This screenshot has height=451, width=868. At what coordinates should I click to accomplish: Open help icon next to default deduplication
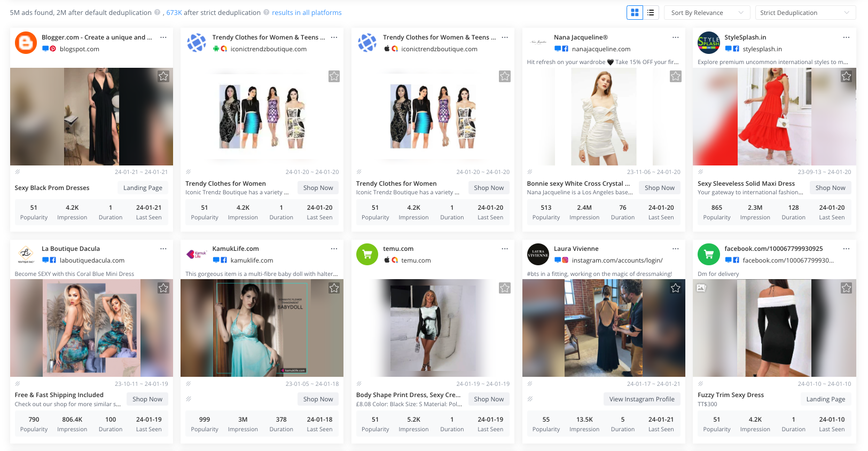click(157, 12)
